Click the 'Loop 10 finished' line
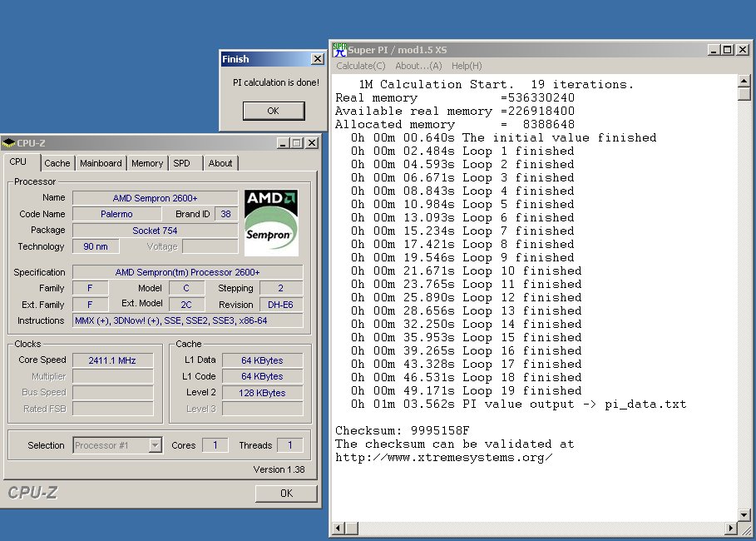Viewport: 756px width, 541px height. click(466, 270)
